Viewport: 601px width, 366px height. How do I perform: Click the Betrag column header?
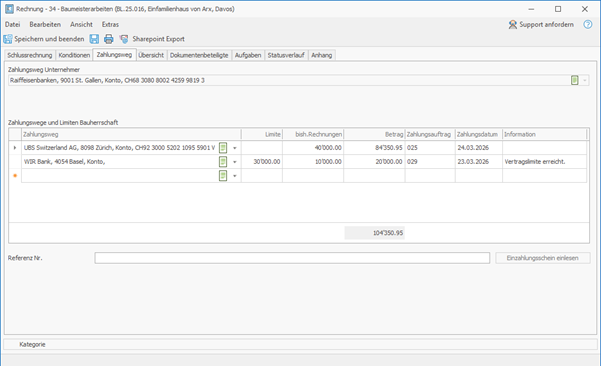374,134
